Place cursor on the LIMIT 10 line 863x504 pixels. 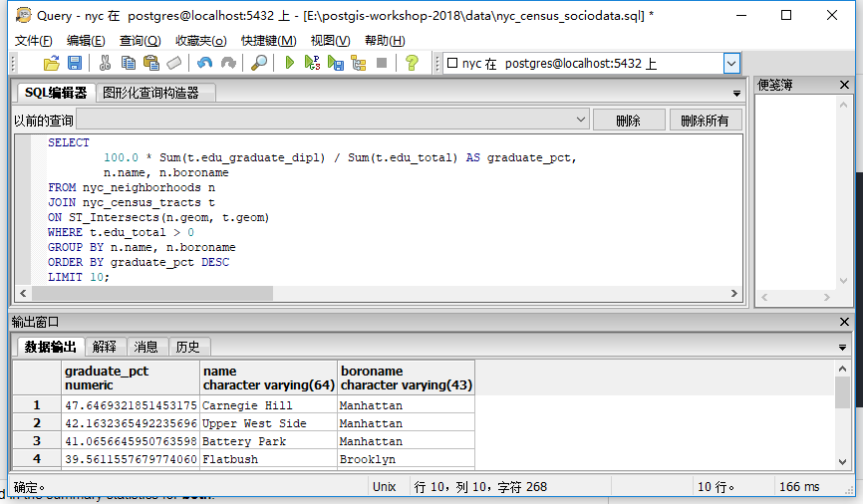78,277
